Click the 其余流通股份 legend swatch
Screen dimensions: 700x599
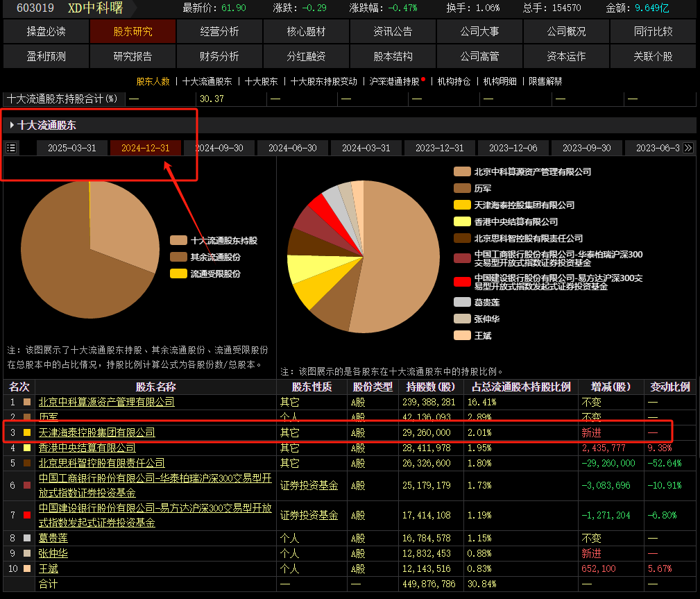click(x=178, y=257)
